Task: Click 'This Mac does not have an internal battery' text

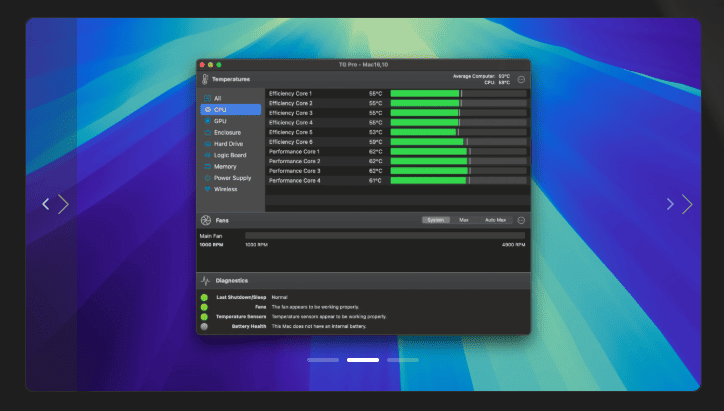Action: pos(319,326)
